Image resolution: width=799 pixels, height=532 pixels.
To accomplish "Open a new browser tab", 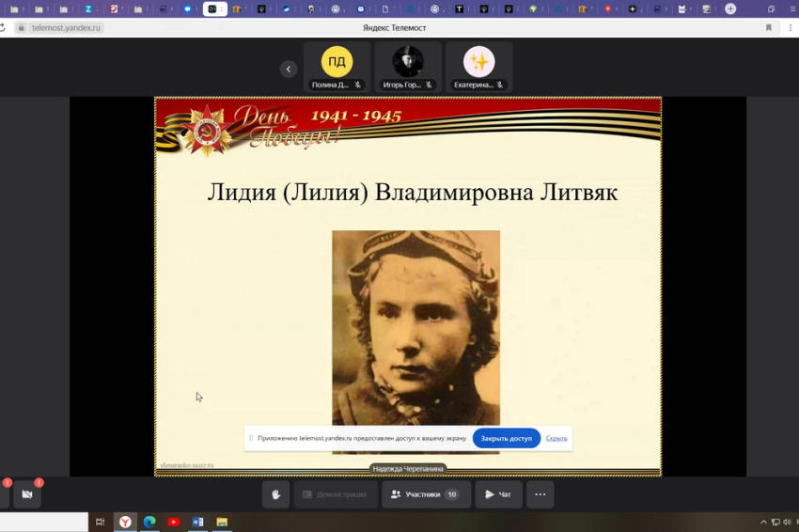I will pyautogui.click(x=730, y=9).
